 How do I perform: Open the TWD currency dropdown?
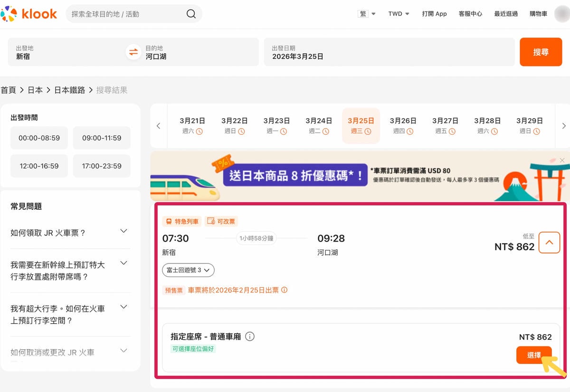click(399, 14)
